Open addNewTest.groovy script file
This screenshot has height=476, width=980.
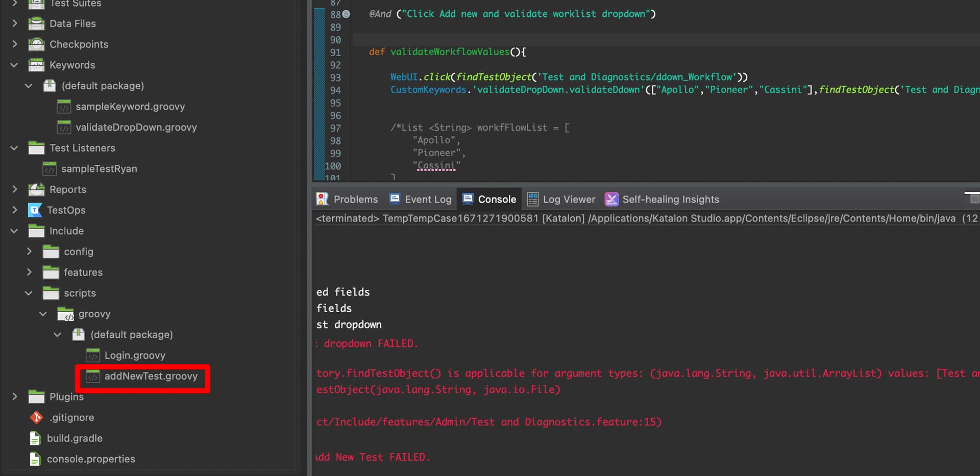151,376
